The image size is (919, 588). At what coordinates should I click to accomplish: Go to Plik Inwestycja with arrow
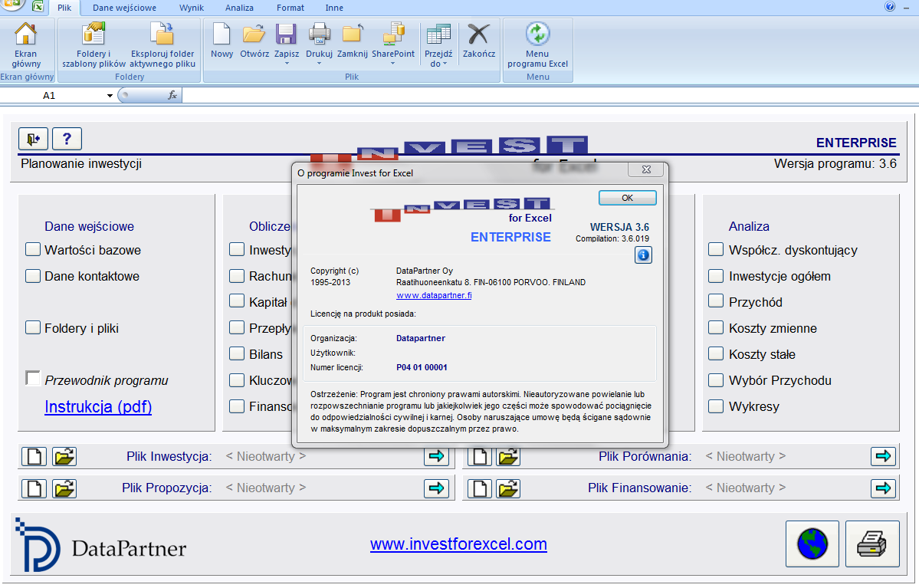click(437, 456)
